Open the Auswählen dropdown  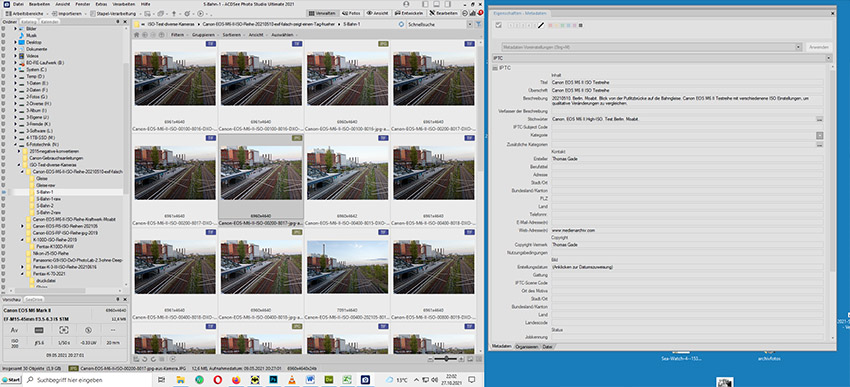(x=284, y=34)
